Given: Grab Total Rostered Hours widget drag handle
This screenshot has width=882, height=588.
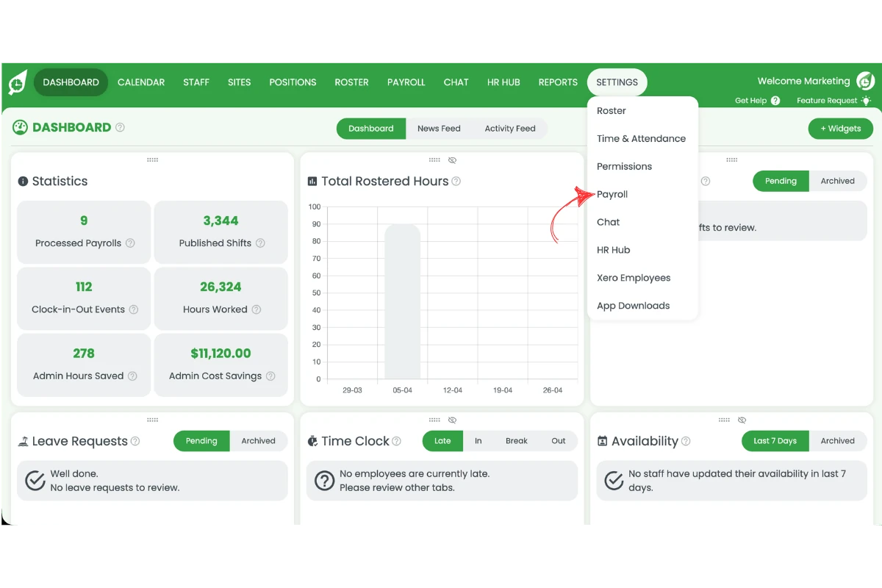Looking at the screenshot, I should click(434, 159).
